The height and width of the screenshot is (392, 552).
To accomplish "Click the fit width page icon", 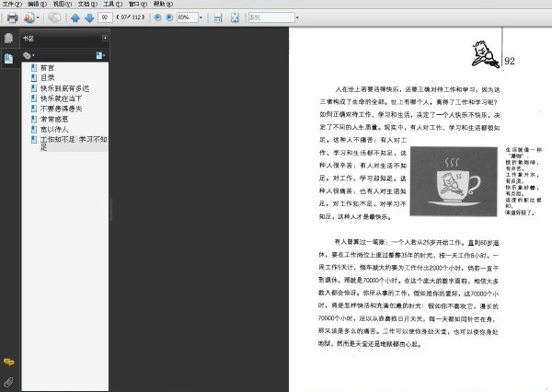I will point(218,17).
